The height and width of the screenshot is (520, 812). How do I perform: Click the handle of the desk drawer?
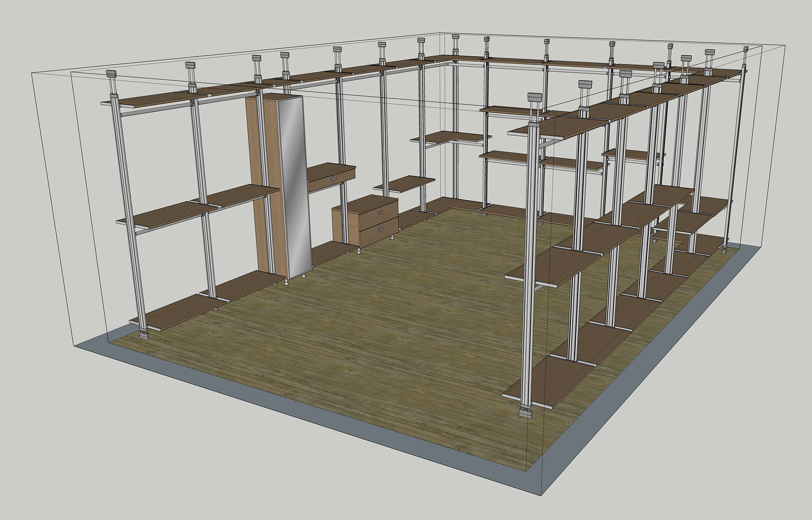[x=333, y=179]
